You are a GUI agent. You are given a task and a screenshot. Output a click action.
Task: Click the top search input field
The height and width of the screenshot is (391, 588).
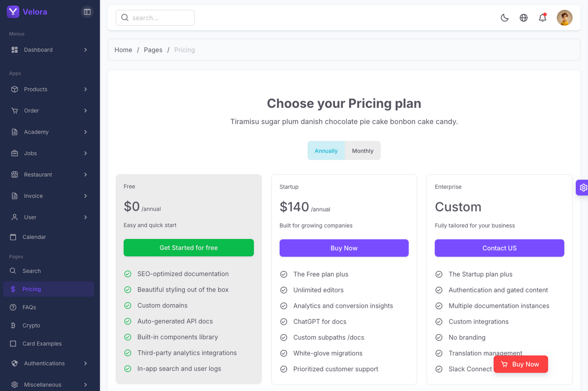[161, 18]
